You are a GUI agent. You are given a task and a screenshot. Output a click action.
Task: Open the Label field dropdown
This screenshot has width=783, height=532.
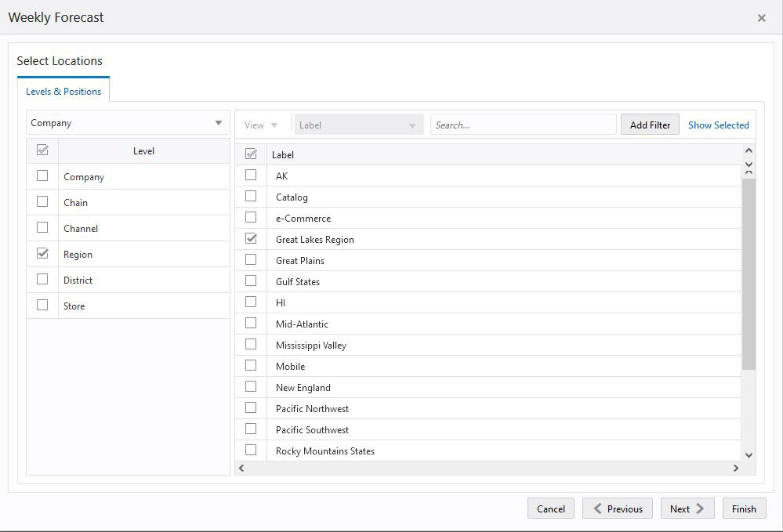point(414,123)
